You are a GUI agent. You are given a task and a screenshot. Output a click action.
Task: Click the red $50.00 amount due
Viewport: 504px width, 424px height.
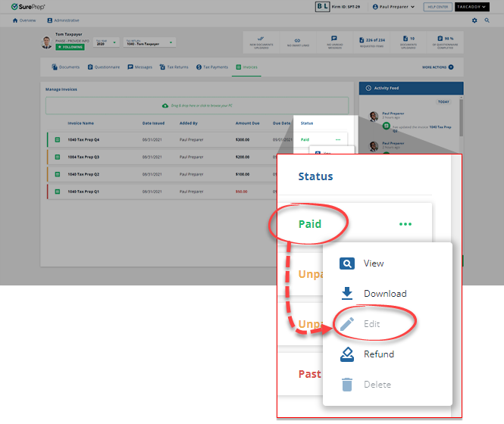(242, 192)
